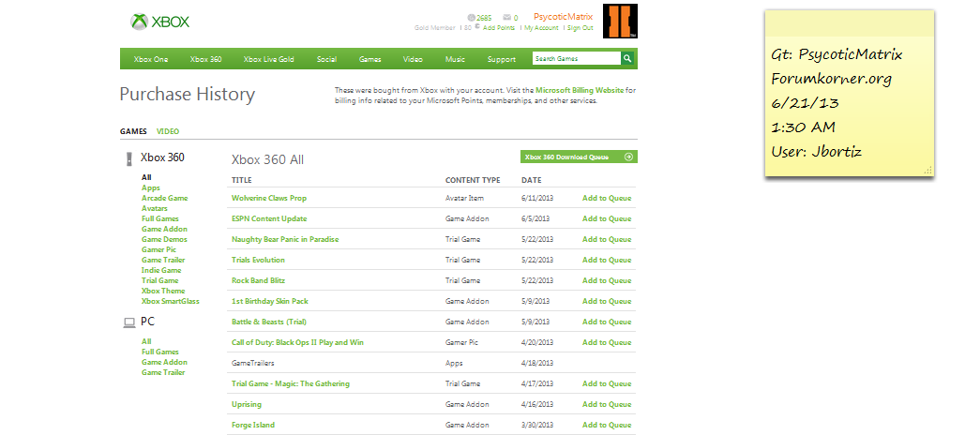Image resolution: width=980 pixels, height=435 pixels.
Task: Open Wolverine Claws Prop title
Action: coord(269,198)
